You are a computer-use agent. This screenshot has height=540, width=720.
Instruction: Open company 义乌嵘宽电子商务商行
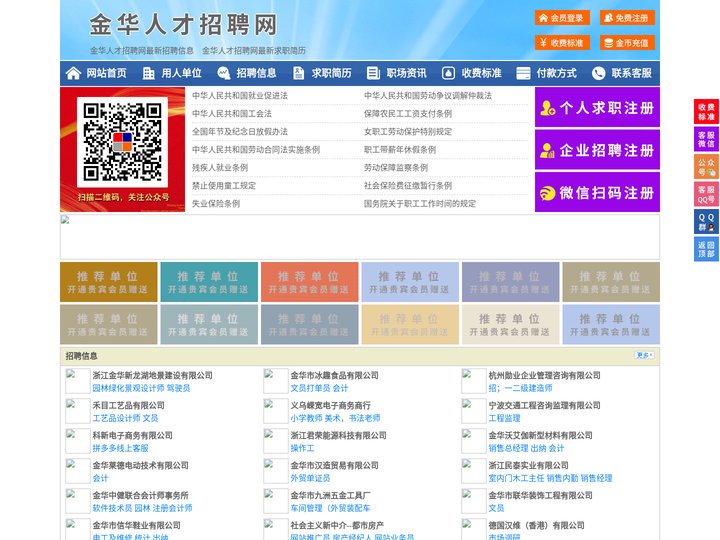click(330, 405)
